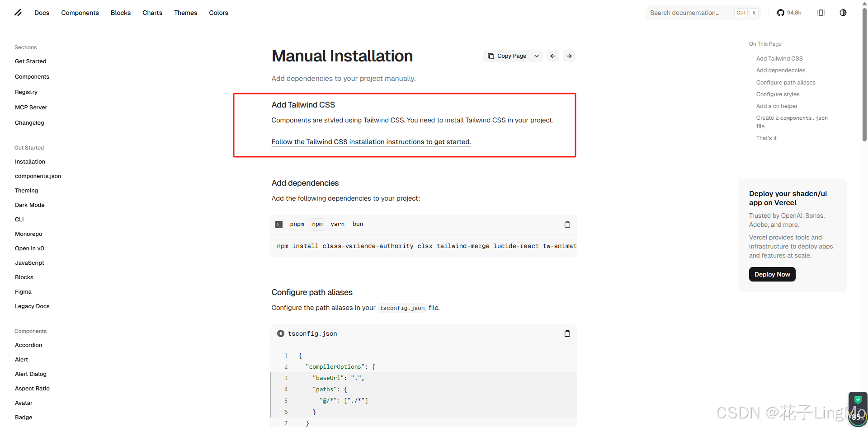
Task: Open the Legacy Docs sidebar link
Action: click(32, 306)
